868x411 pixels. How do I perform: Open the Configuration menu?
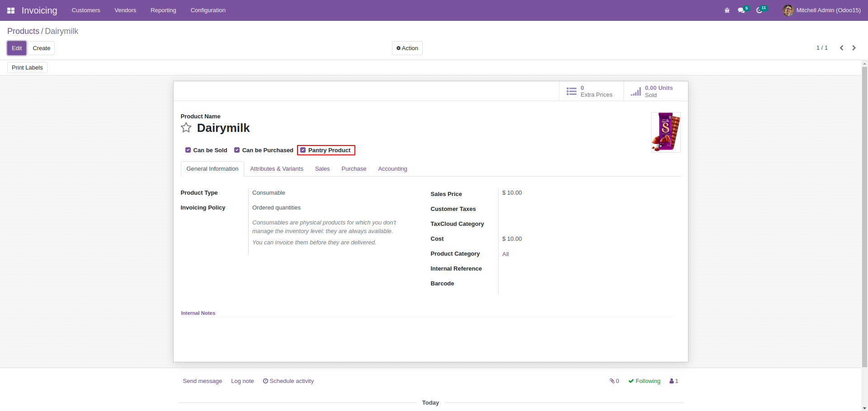[208, 10]
